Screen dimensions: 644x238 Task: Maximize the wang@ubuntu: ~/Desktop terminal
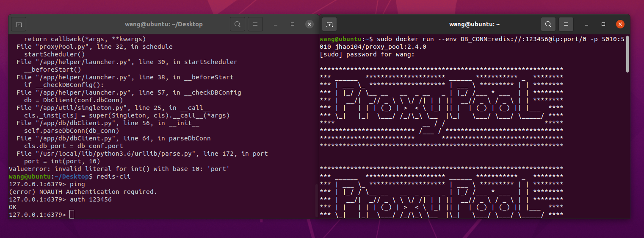293,24
